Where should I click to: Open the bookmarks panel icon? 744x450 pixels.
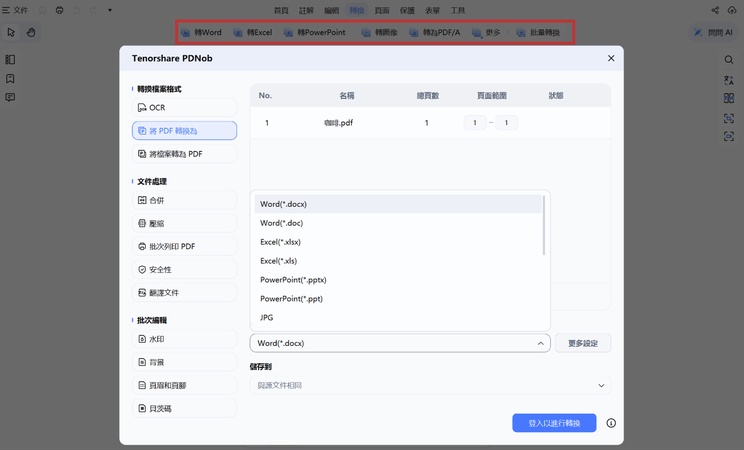point(10,78)
